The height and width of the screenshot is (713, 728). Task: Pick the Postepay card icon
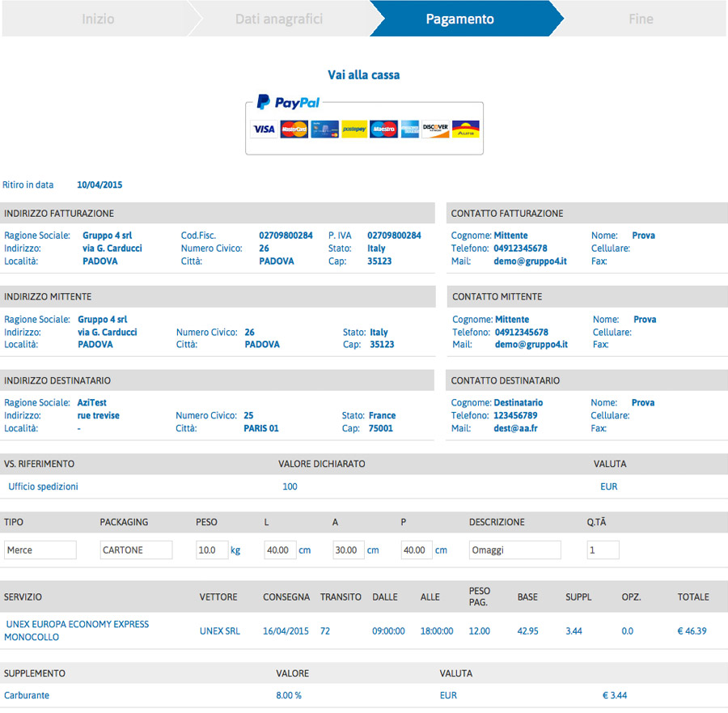(x=354, y=129)
